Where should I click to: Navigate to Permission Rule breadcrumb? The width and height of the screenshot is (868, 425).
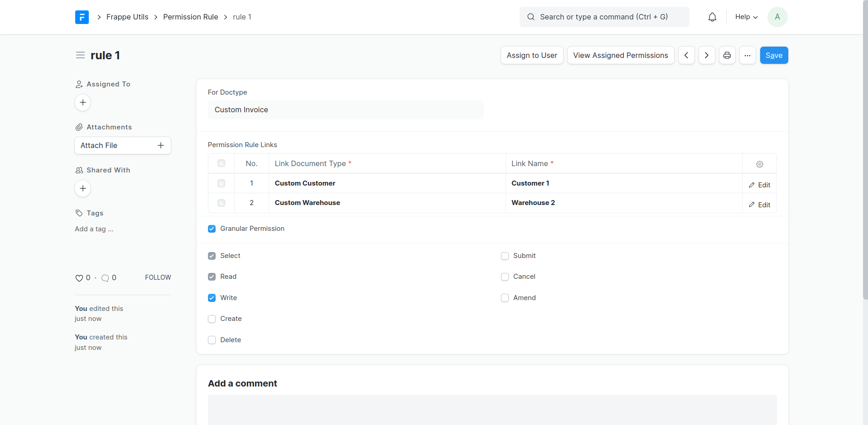(x=190, y=17)
